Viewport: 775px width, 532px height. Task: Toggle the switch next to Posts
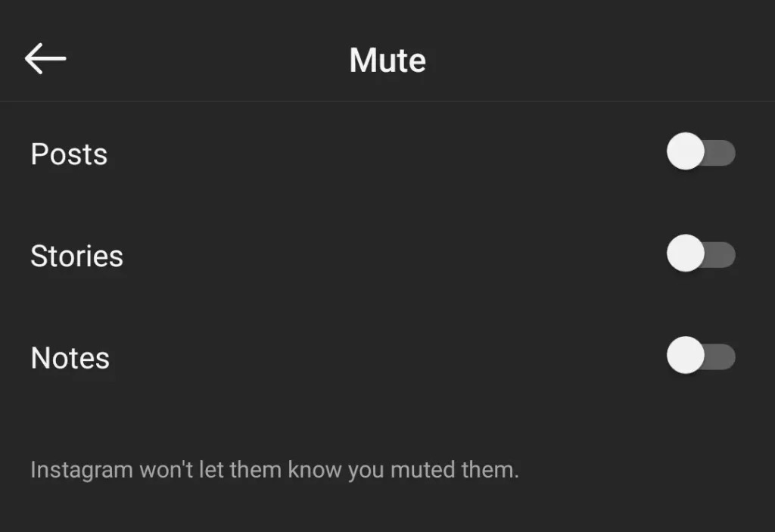click(x=701, y=153)
